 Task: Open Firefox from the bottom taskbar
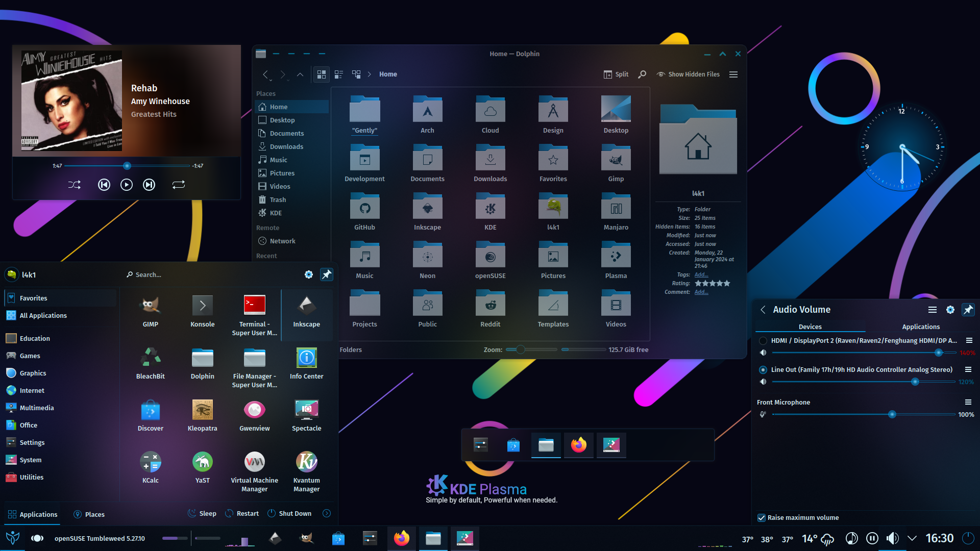tap(402, 538)
